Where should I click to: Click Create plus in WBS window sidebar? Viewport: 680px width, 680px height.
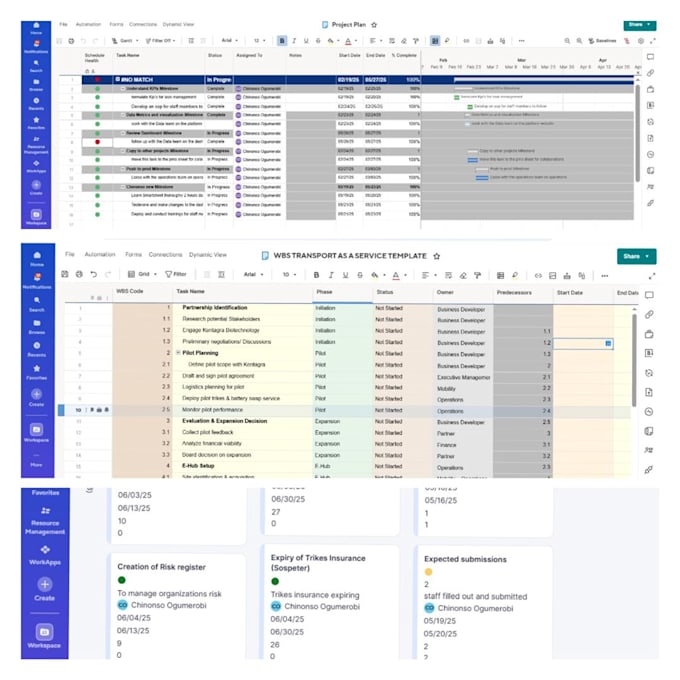[x=37, y=397]
